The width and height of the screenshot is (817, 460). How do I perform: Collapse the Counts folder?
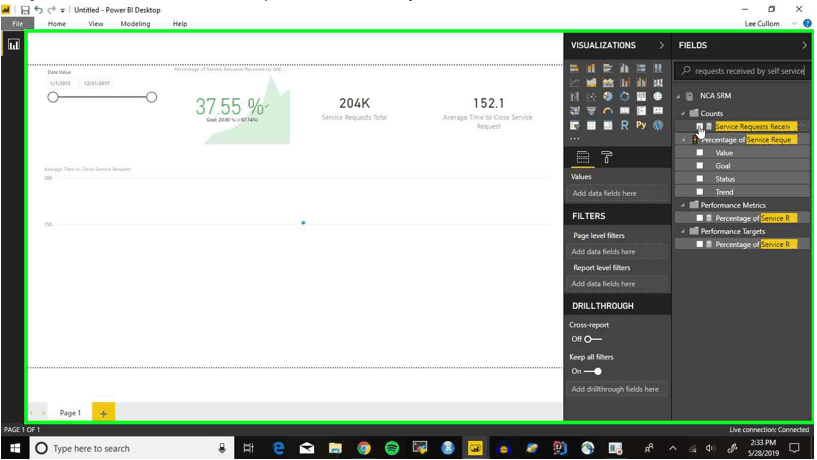[x=683, y=114]
